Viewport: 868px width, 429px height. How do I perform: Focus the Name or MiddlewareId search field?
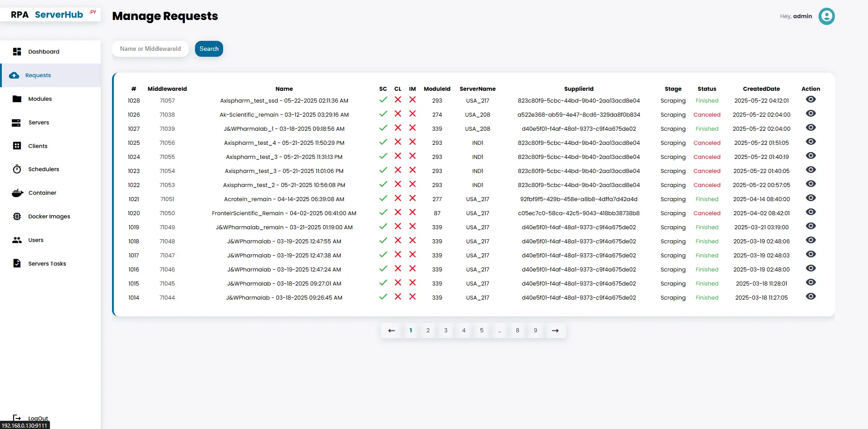pos(150,49)
